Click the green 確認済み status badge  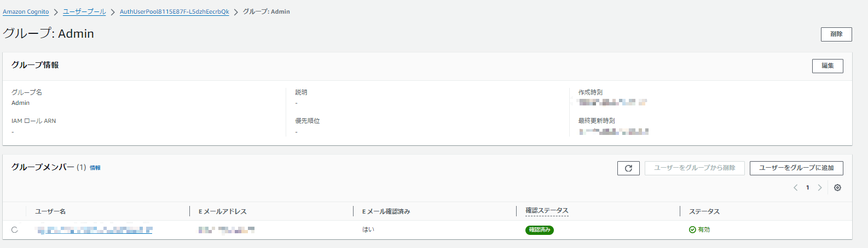(x=540, y=230)
